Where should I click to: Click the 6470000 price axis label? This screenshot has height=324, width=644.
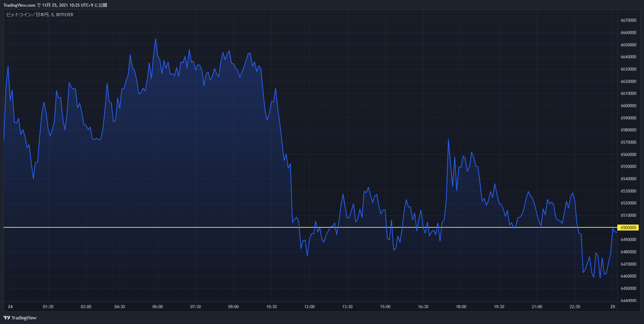629,264
